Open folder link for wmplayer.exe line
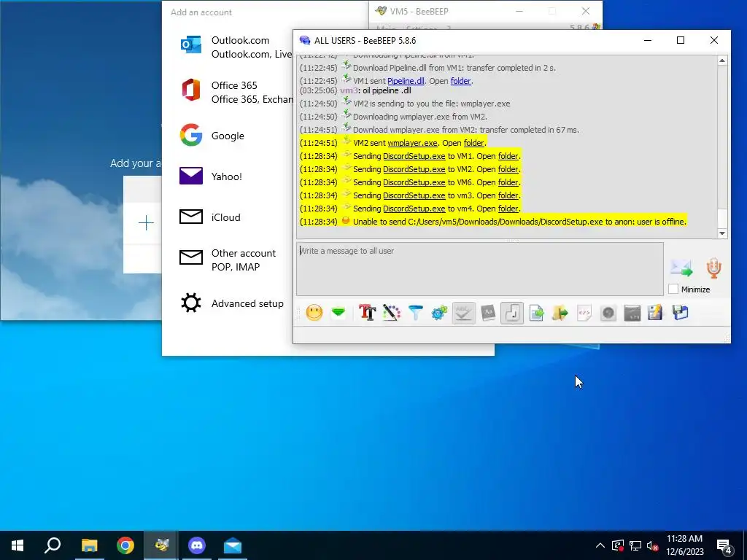The width and height of the screenshot is (747, 560). (474, 143)
